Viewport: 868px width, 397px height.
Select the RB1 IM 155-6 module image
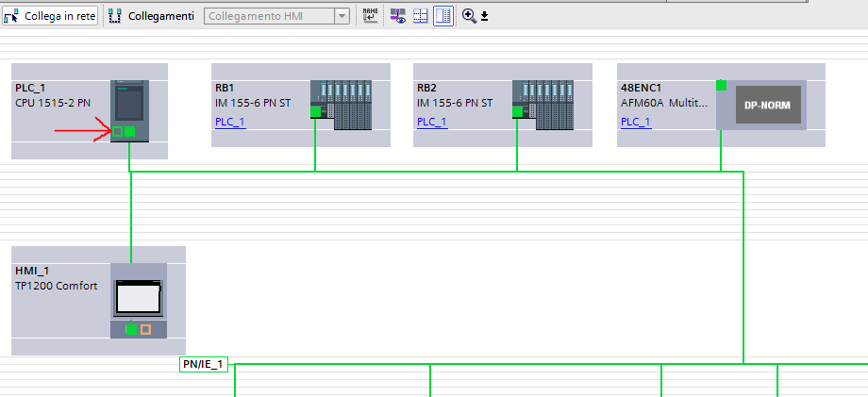pos(341,105)
